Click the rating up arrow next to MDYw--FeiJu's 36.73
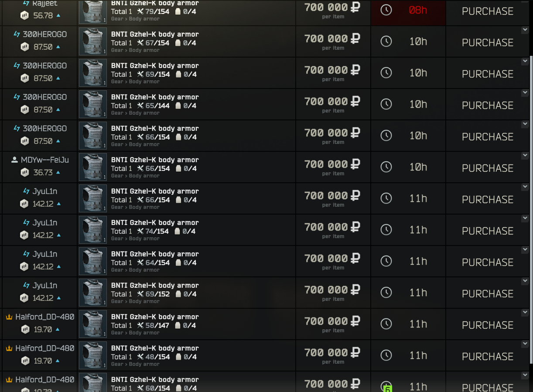533x392 pixels. point(58,173)
